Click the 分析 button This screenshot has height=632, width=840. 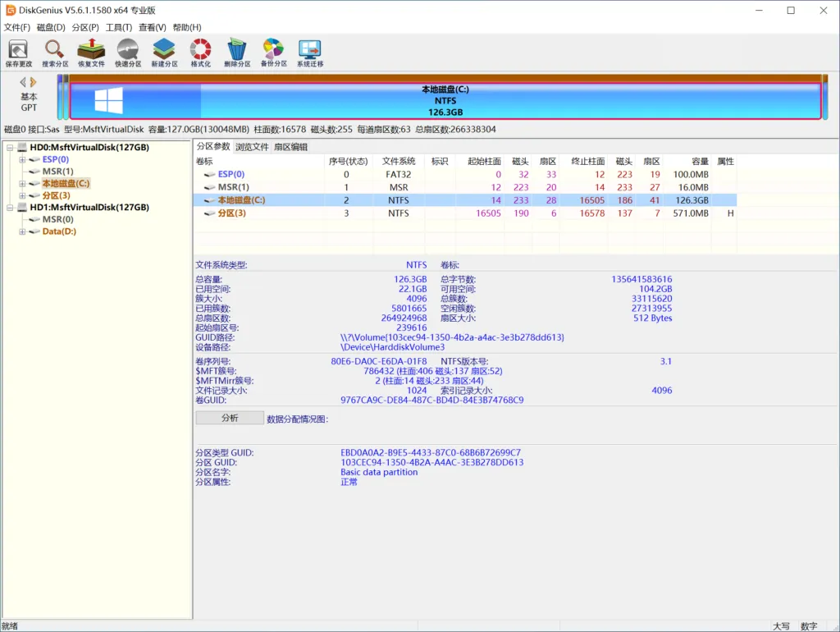(x=230, y=418)
